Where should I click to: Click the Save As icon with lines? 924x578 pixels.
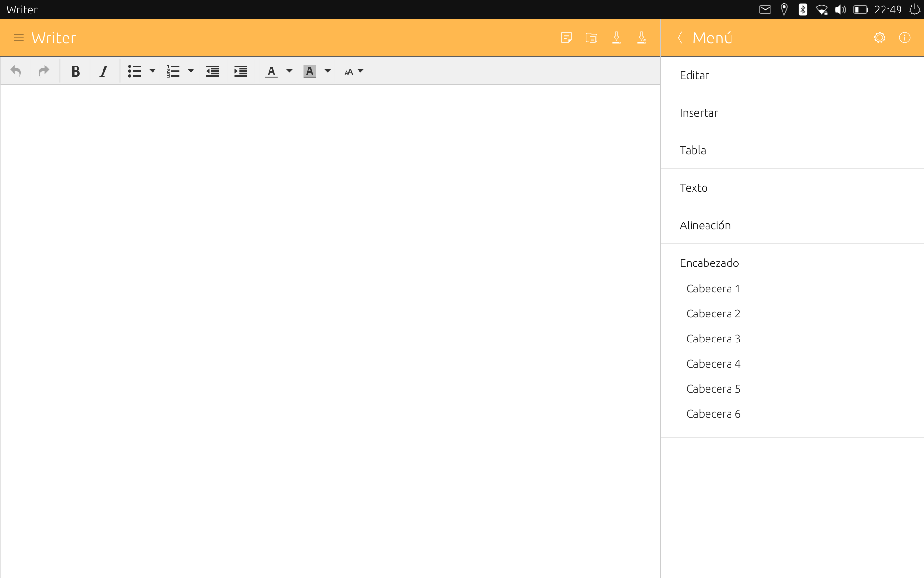pyautogui.click(x=642, y=38)
